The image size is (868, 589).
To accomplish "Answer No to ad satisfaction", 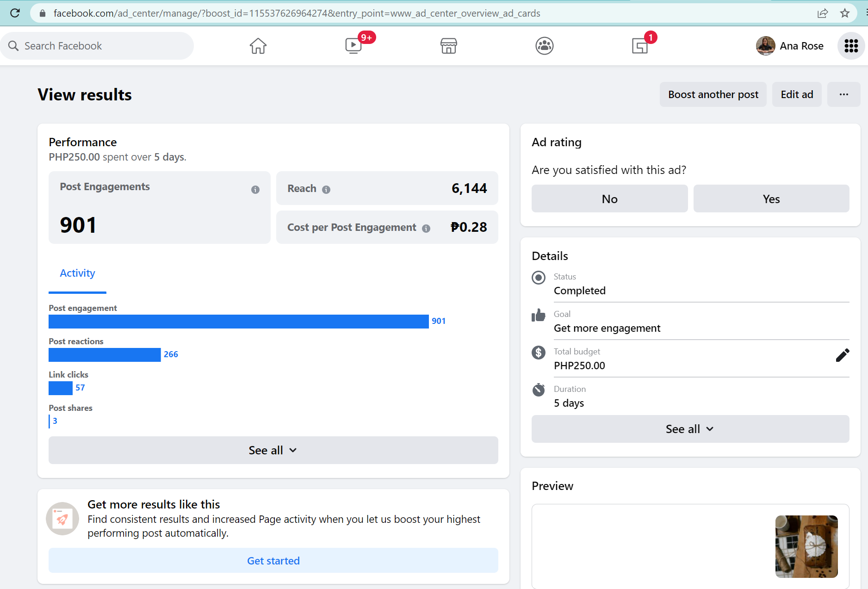I will pos(609,199).
